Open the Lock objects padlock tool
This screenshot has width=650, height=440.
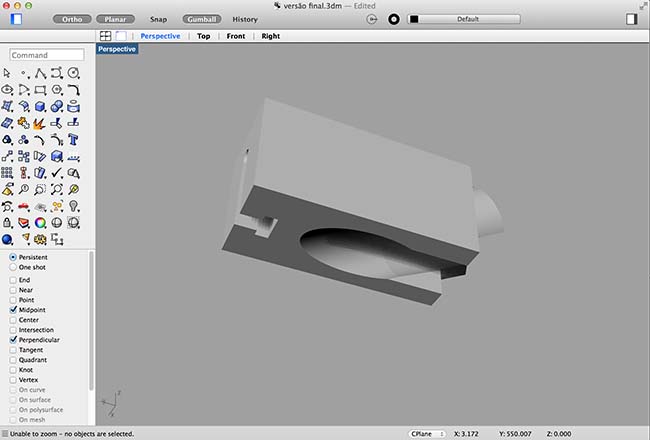7,223
